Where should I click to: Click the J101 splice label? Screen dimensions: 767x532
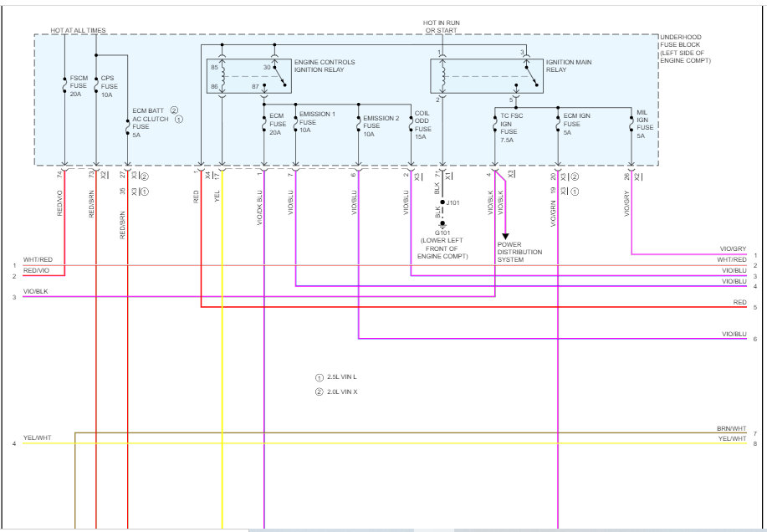click(453, 202)
